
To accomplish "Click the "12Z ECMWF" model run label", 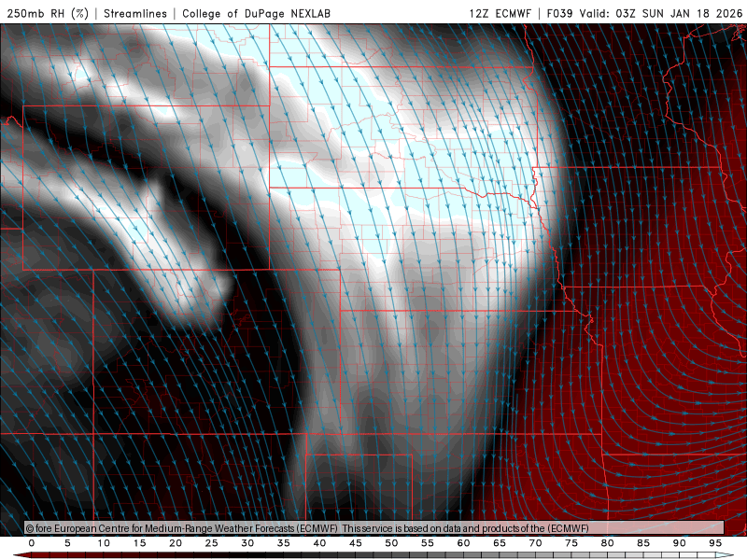I will [500, 13].
